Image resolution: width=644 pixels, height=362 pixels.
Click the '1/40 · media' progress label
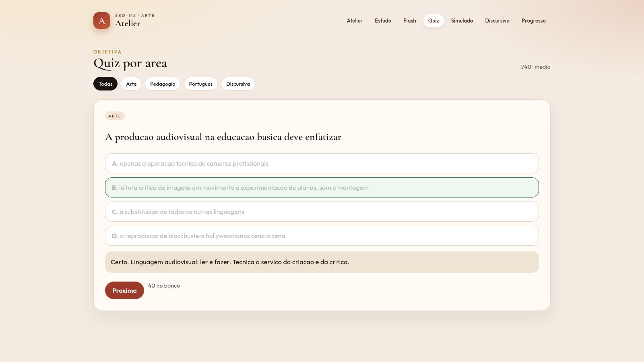click(x=535, y=67)
